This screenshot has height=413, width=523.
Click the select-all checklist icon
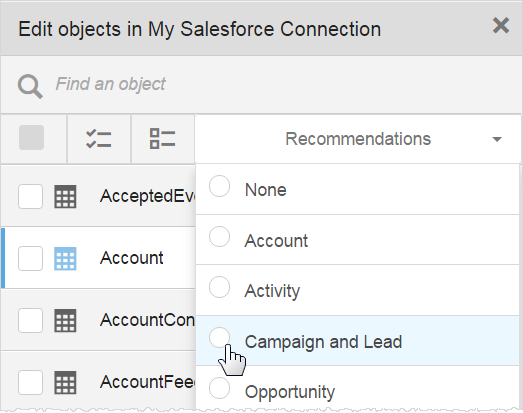[99, 139]
